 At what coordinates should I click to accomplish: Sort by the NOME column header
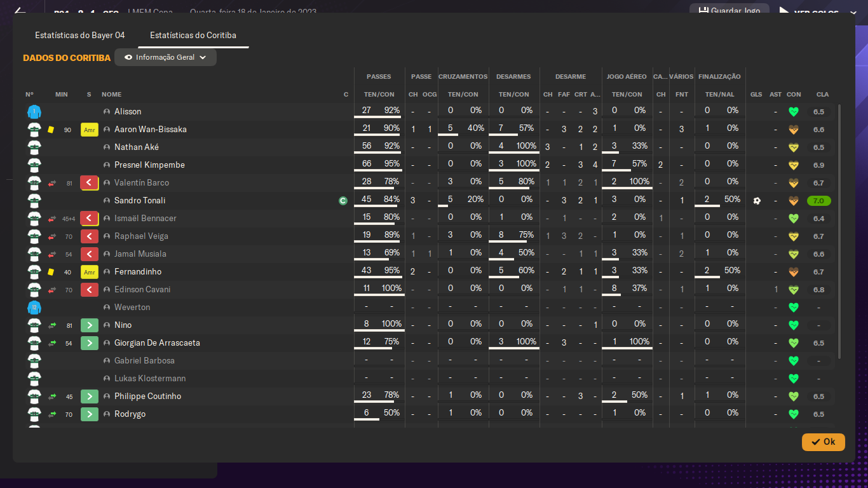(x=111, y=95)
